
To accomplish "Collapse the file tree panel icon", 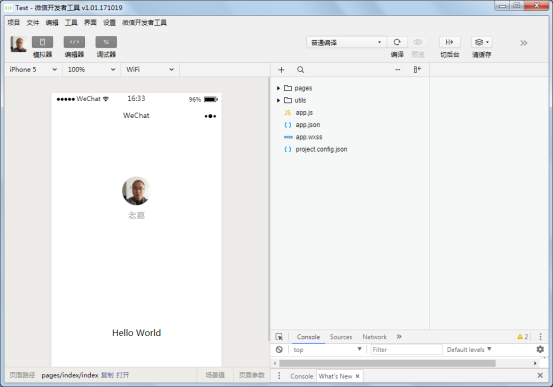I will point(417,69).
